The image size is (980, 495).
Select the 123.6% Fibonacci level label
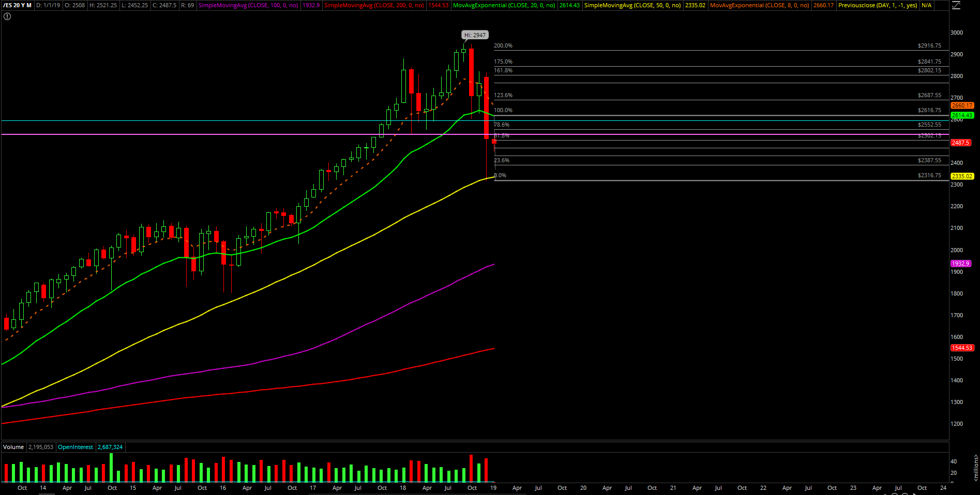(503, 95)
